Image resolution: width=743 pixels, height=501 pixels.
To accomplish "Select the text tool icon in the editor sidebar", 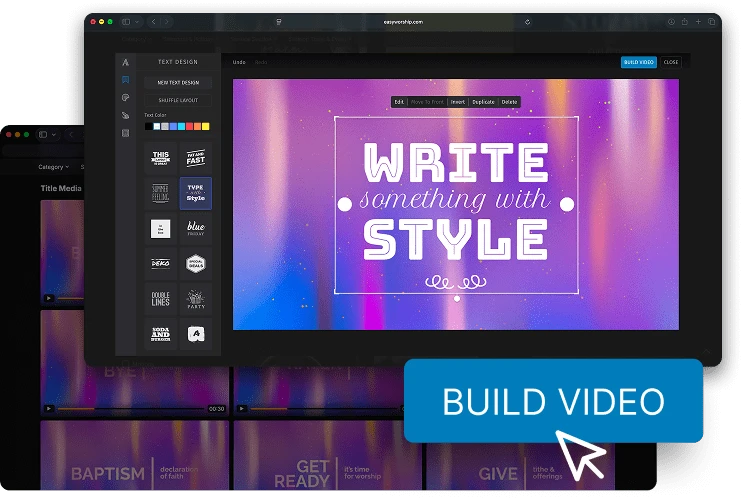I will coord(126,62).
